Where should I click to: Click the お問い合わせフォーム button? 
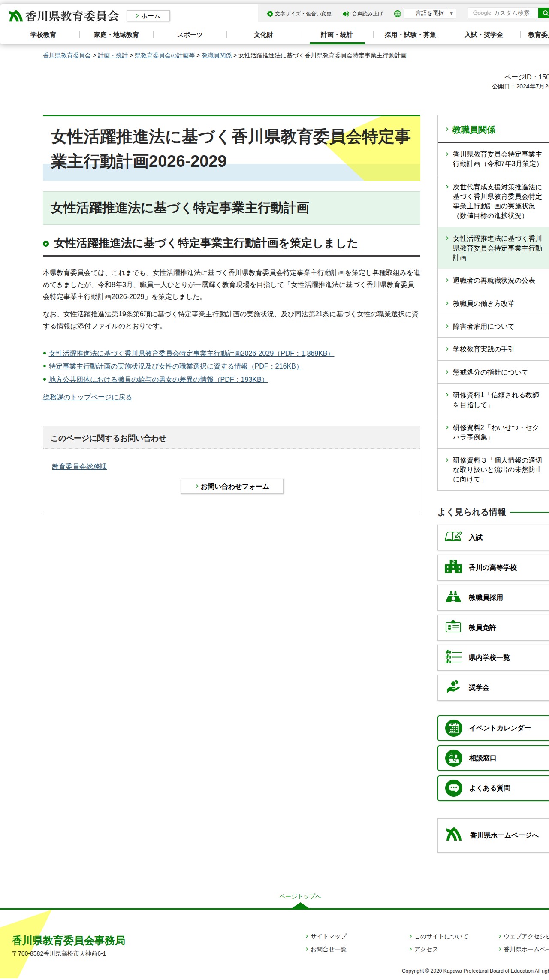point(232,487)
